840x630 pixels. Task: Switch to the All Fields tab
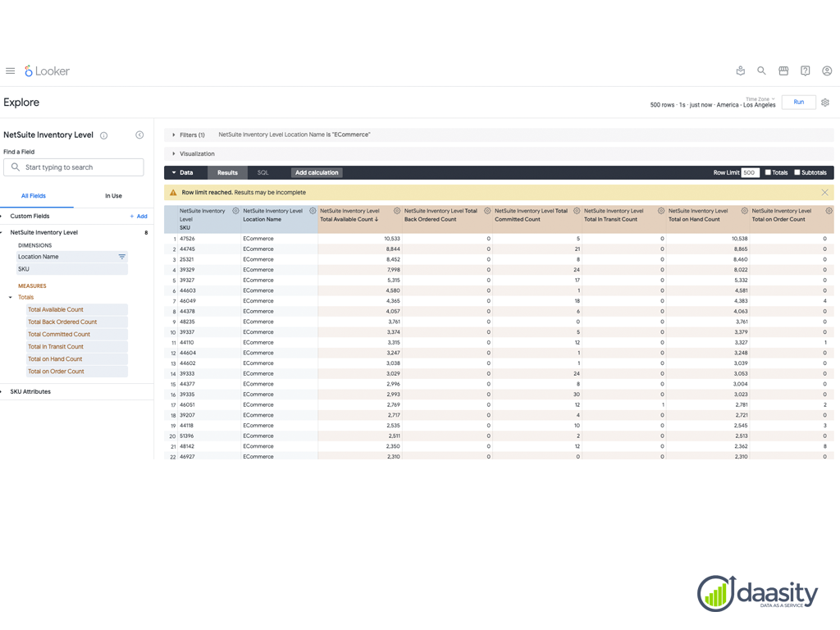(x=33, y=196)
